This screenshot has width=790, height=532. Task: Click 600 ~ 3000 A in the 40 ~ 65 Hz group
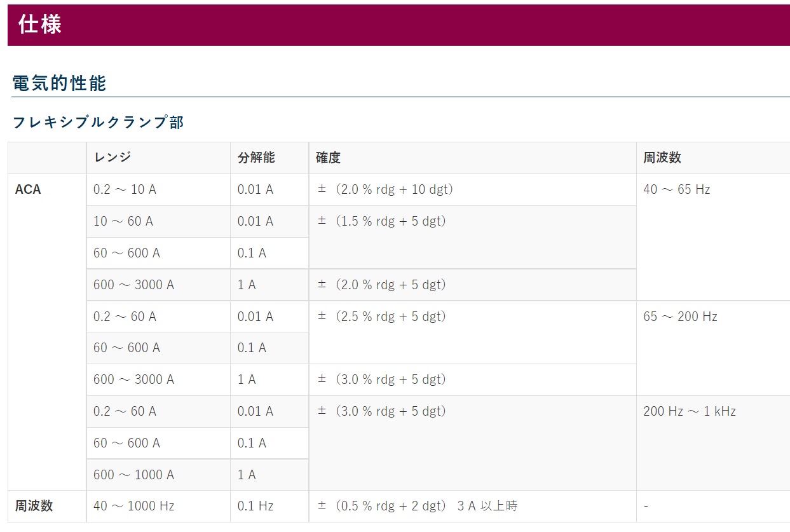tap(158, 285)
